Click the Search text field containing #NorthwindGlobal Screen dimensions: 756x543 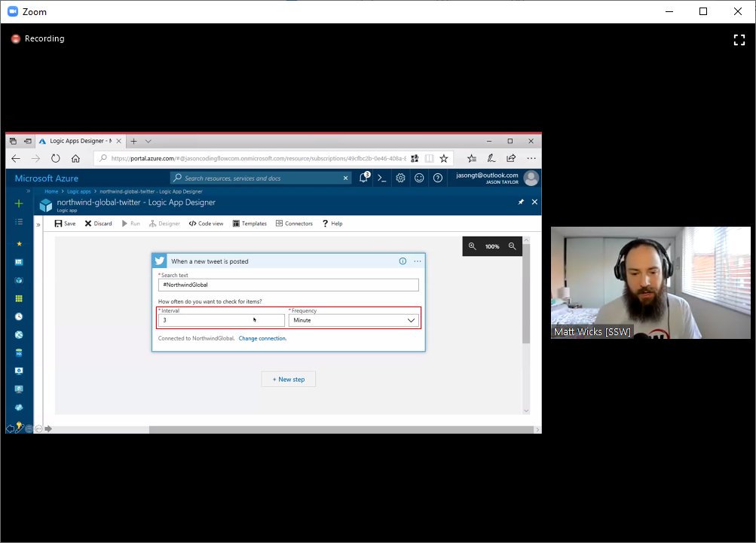pos(288,284)
